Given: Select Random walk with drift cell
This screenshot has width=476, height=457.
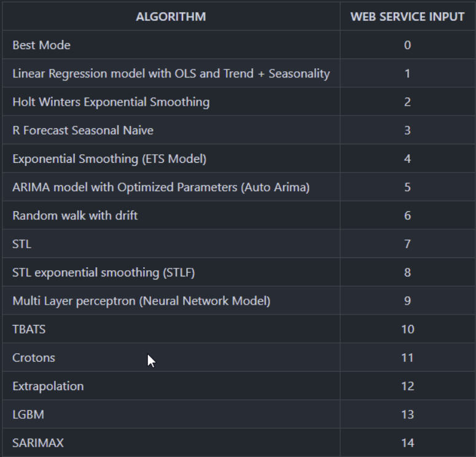Looking at the screenshot, I should click(171, 215).
